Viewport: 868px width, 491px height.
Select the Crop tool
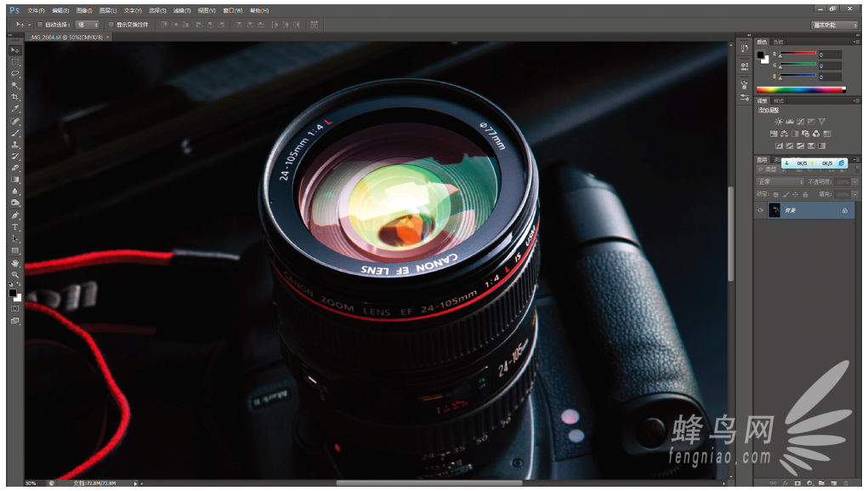15,97
